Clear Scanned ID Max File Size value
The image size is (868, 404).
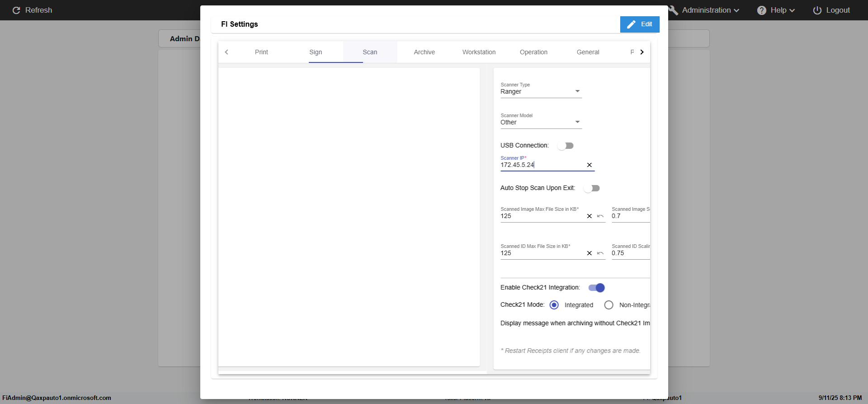(x=589, y=253)
